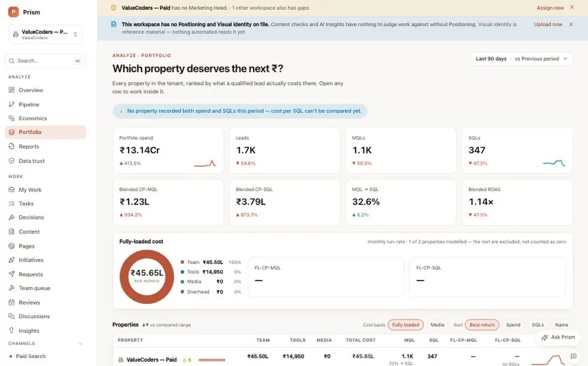Select Fully loaded cost basis

(405, 325)
